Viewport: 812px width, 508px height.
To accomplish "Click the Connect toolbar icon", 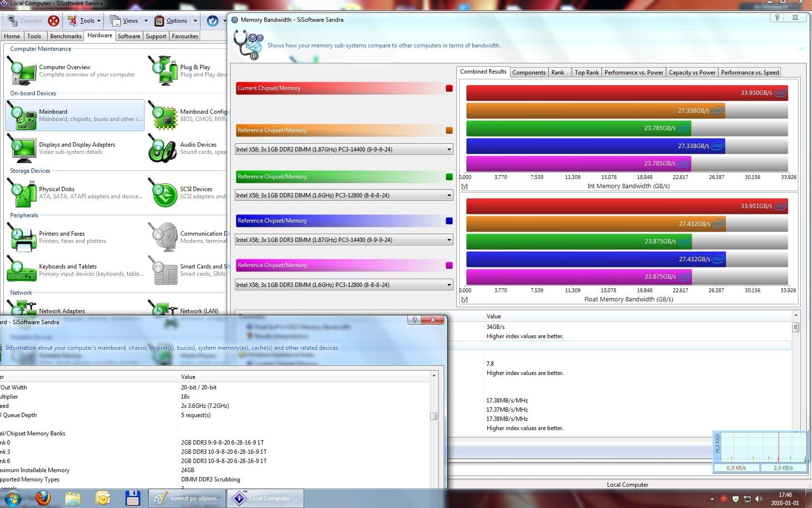I will point(13,21).
